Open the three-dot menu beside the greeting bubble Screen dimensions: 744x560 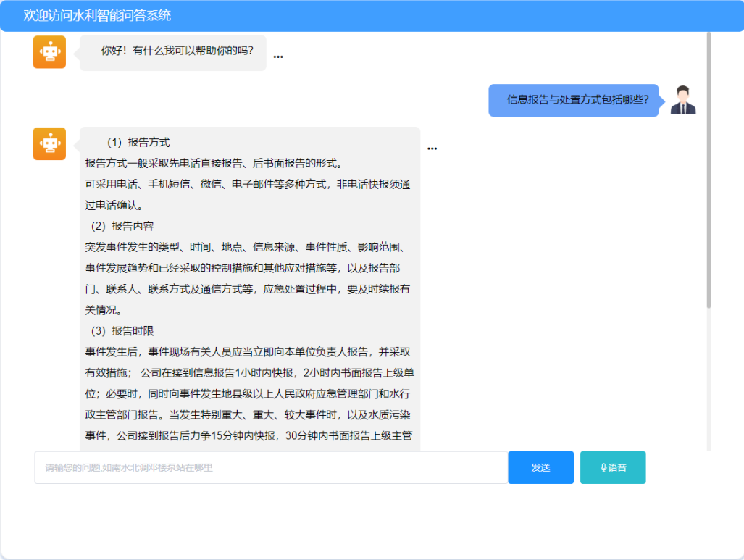[278, 57]
